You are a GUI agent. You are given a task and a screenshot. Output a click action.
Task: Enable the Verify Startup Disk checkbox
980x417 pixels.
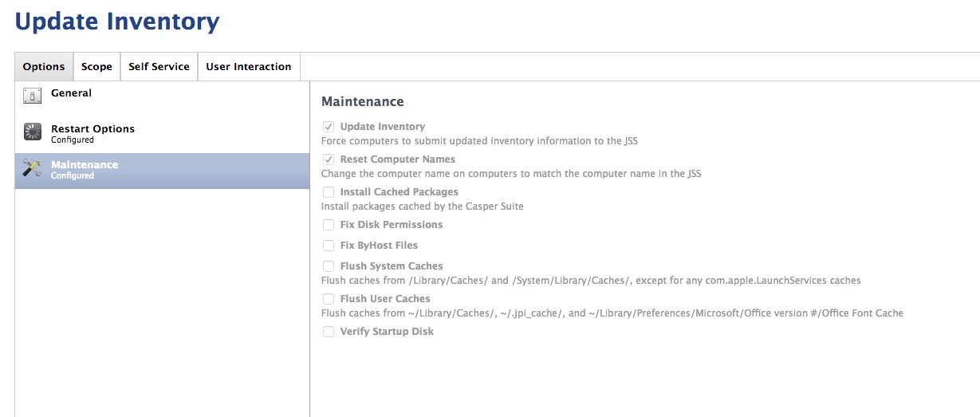(x=329, y=332)
